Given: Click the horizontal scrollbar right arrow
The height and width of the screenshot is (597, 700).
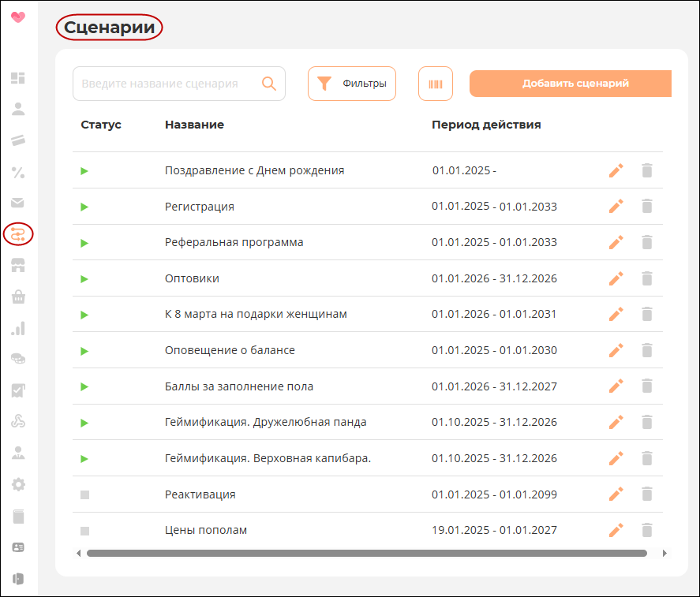Looking at the screenshot, I should point(664,554).
